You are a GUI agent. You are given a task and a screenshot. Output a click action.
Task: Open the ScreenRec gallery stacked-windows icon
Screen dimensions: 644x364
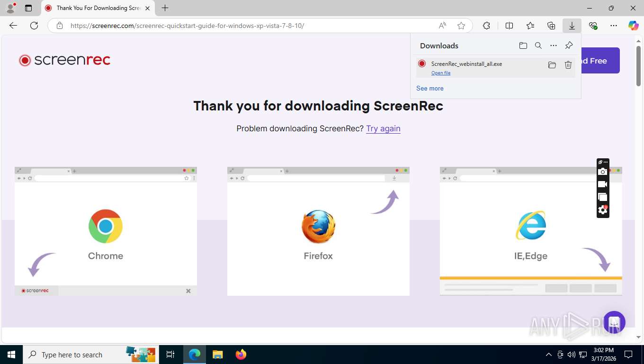pyautogui.click(x=602, y=197)
